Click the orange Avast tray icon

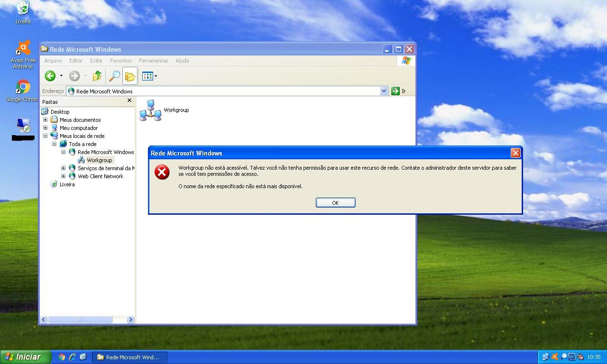pos(554,357)
